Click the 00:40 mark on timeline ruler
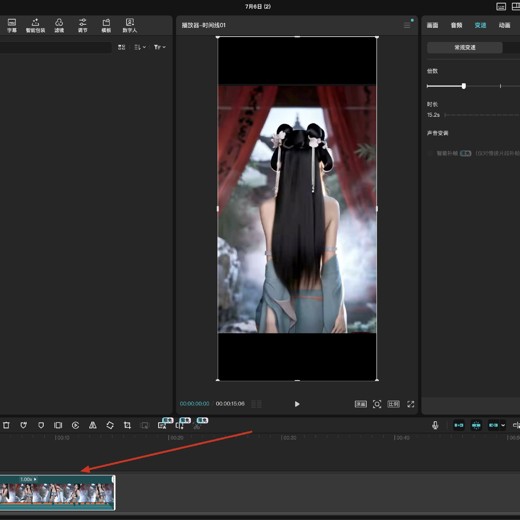Screen dimensions: 520x520 [x=402, y=437]
